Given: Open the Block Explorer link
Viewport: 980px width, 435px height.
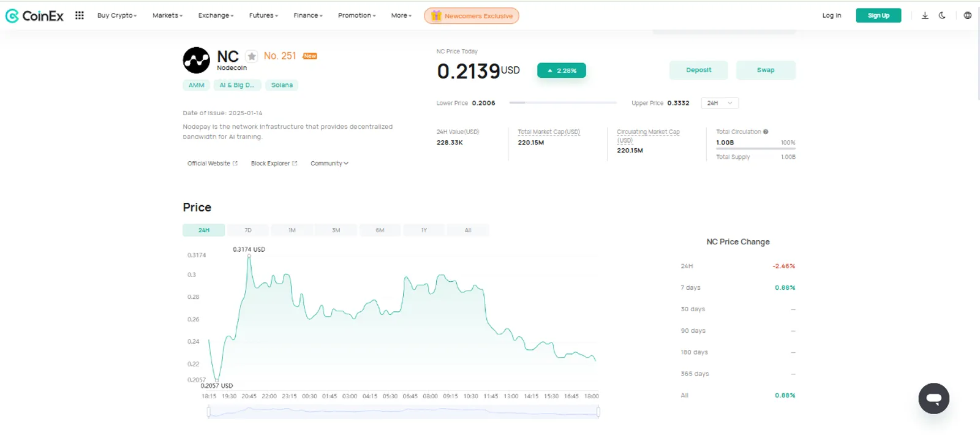Looking at the screenshot, I should (274, 164).
